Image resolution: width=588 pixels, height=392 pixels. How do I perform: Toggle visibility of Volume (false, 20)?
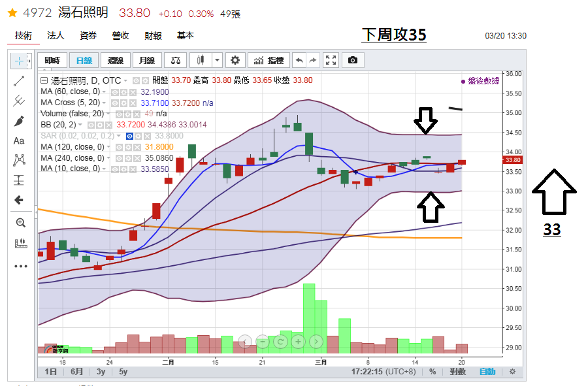click(x=120, y=114)
